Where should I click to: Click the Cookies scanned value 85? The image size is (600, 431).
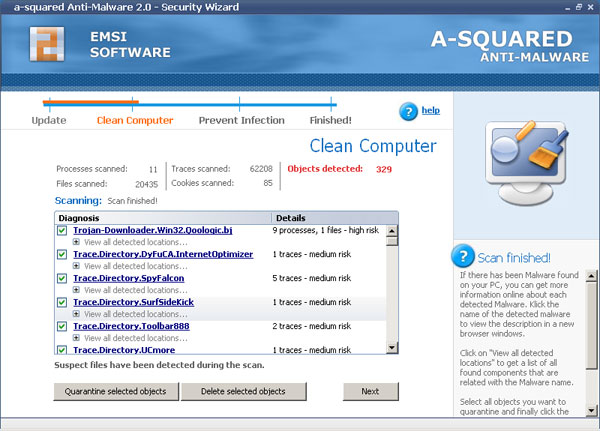(268, 183)
